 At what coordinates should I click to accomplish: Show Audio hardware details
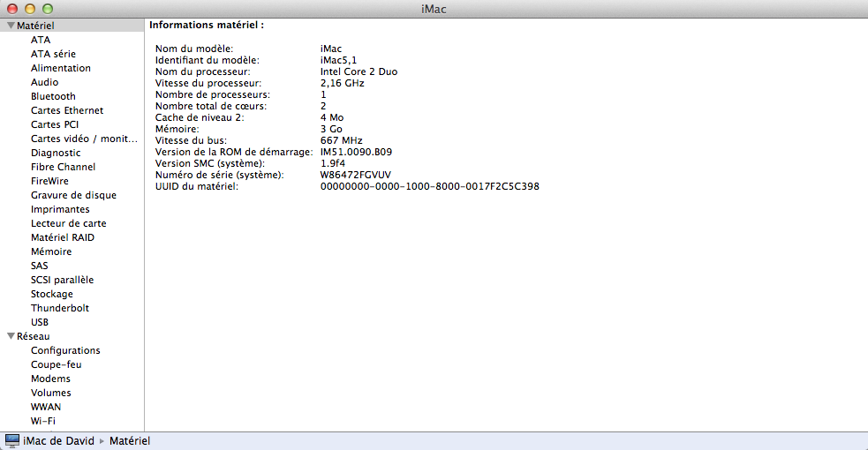45,82
